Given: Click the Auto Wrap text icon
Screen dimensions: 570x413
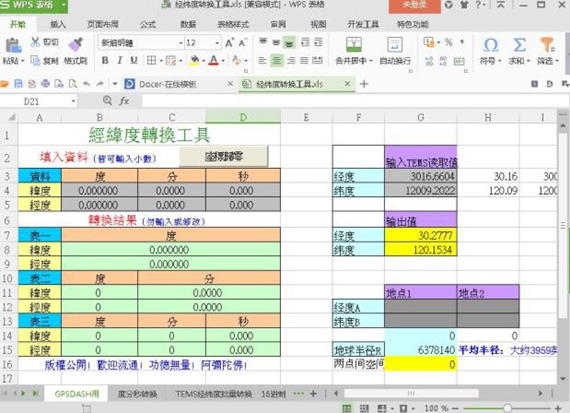Looking at the screenshot, I should coord(395,45).
